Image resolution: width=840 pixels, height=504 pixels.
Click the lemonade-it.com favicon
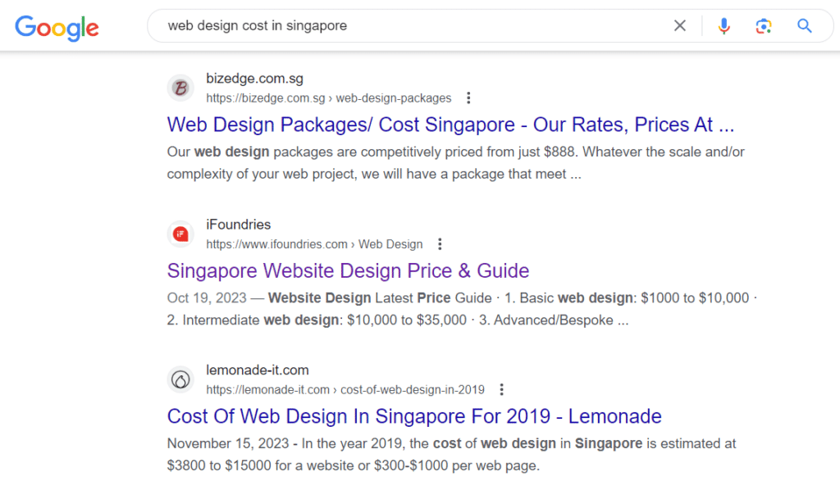pos(180,380)
